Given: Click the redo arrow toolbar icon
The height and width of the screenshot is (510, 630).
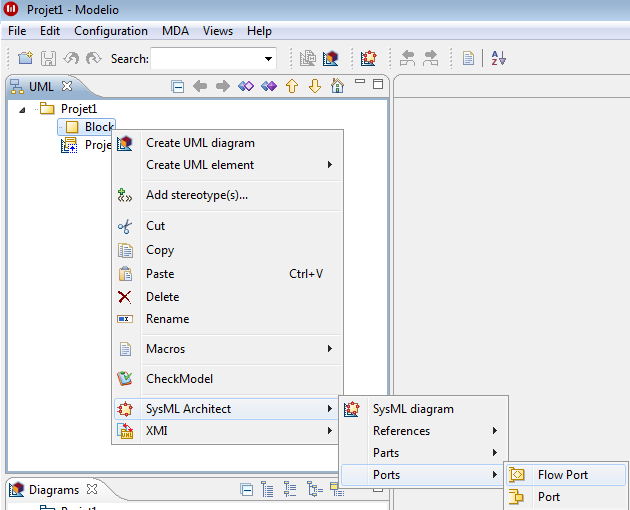Looking at the screenshot, I should (94, 59).
